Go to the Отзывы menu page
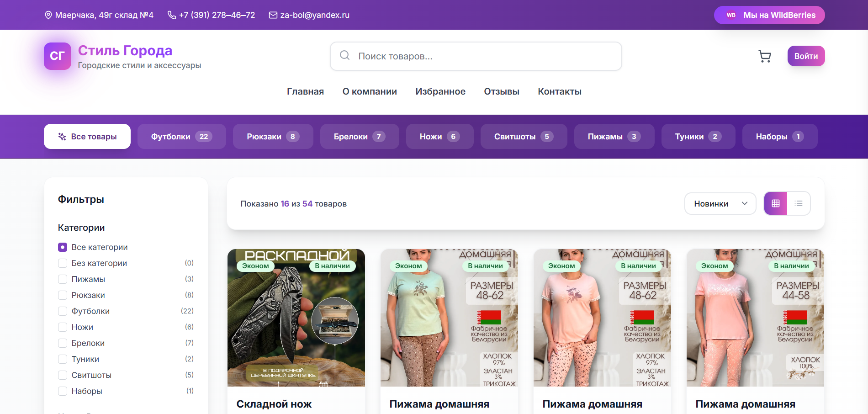 click(x=501, y=91)
